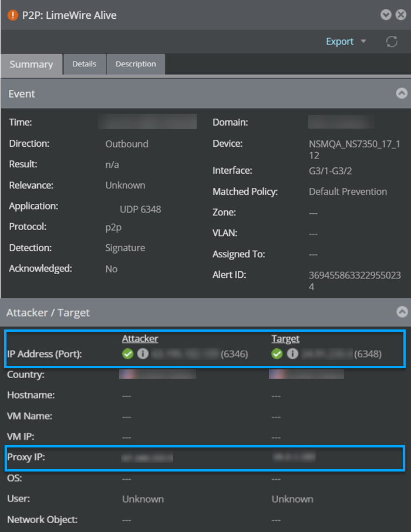This screenshot has width=411, height=532.
Task: Click the Target country flag
Action: point(277,374)
